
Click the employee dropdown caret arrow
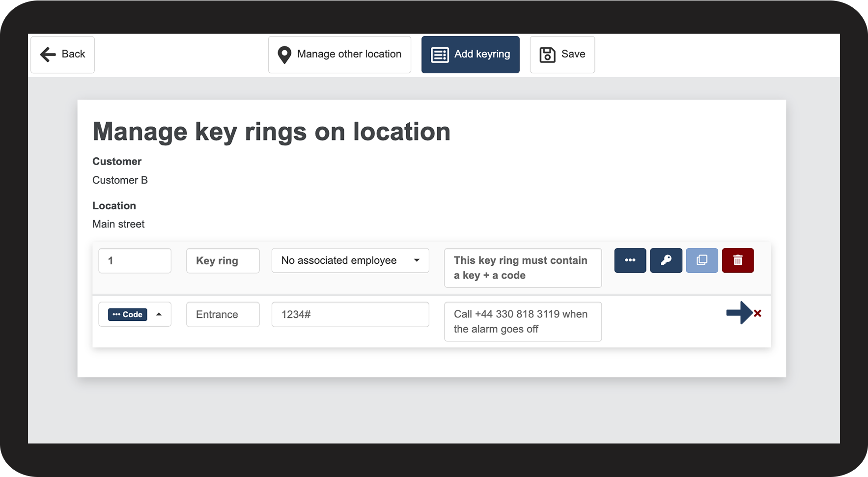coord(417,260)
